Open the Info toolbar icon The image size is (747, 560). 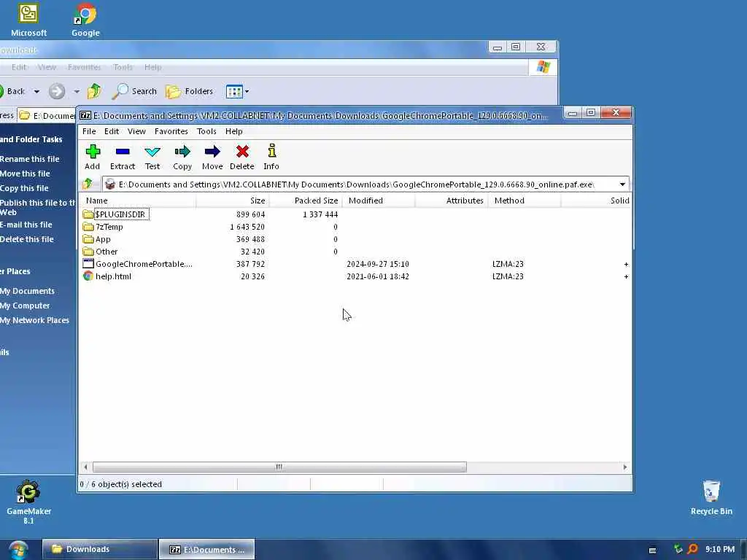271,157
